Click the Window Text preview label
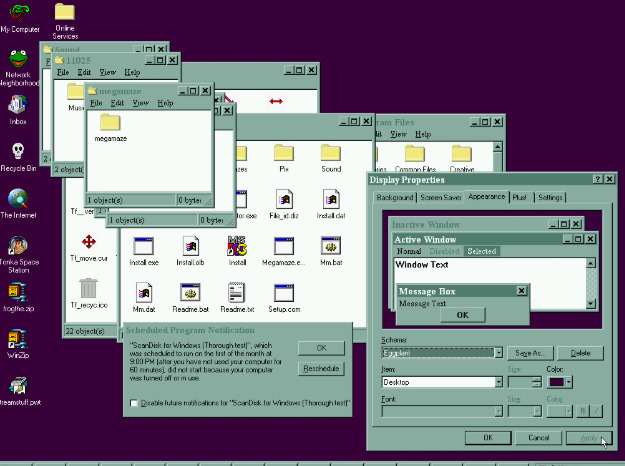The image size is (625, 466). (422, 265)
